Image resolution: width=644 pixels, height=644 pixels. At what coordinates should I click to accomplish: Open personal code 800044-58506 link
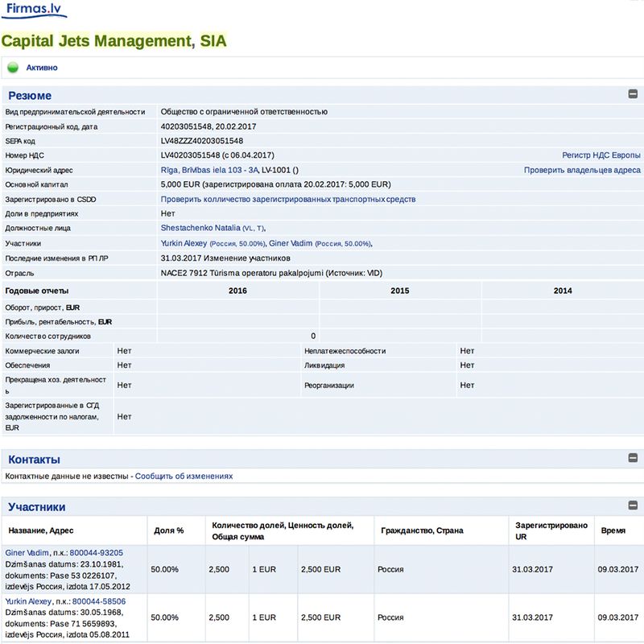click(99, 601)
